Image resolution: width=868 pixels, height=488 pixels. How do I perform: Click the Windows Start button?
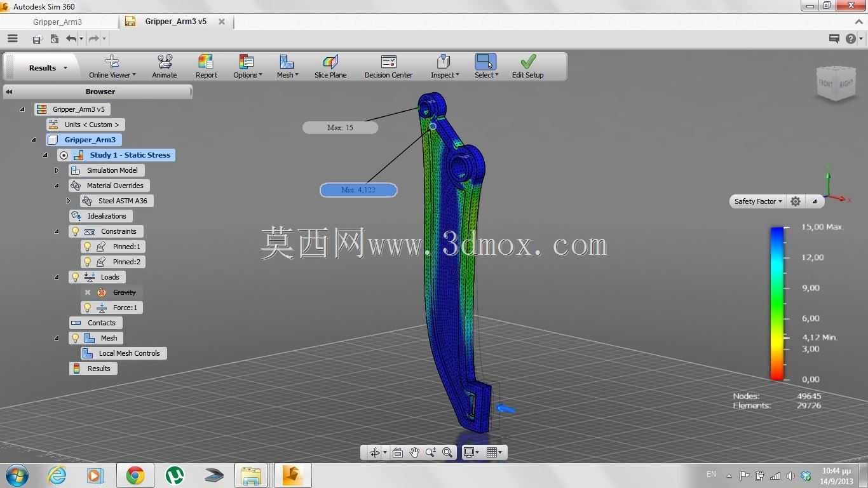(x=17, y=475)
